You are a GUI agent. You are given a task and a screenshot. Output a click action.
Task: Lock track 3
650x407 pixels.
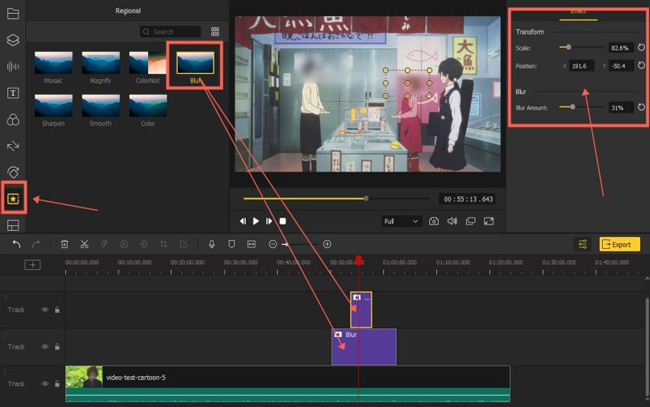pyautogui.click(x=57, y=310)
